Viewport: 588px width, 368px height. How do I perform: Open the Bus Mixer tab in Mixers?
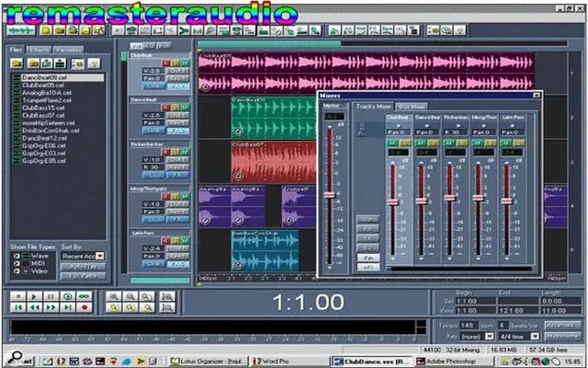(x=412, y=107)
